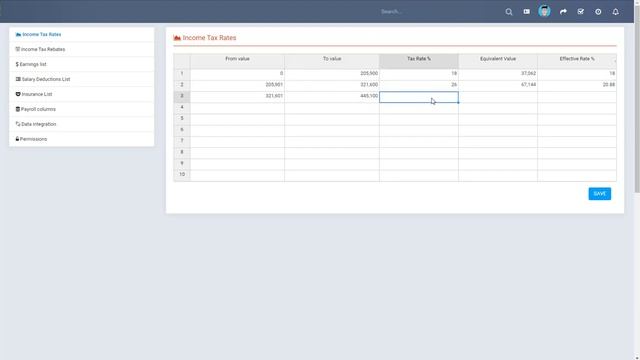Screen dimensions: 640x360
Task: Click the Income Tax Rates sidebar icon
Action: 18,35
